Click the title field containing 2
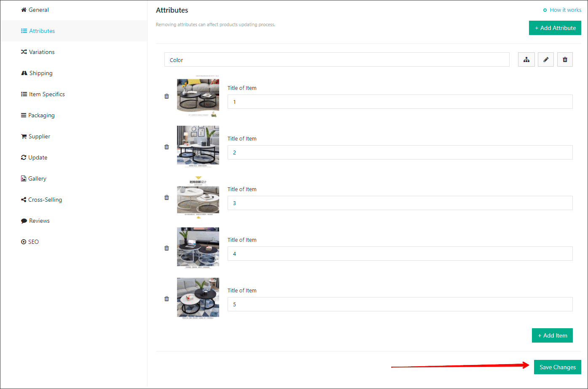Viewport: 588px width, 389px height. [400, 152]
